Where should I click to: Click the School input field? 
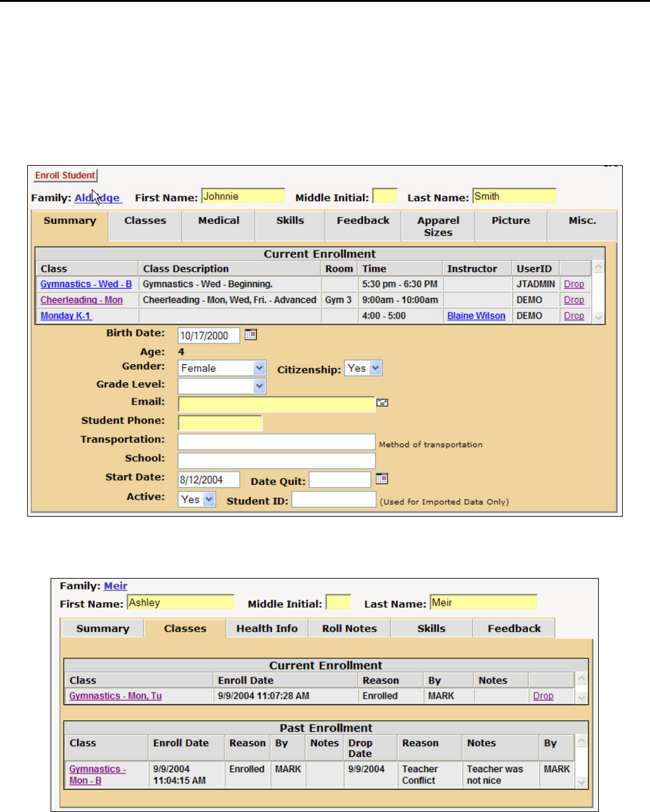tap(277, 461)
